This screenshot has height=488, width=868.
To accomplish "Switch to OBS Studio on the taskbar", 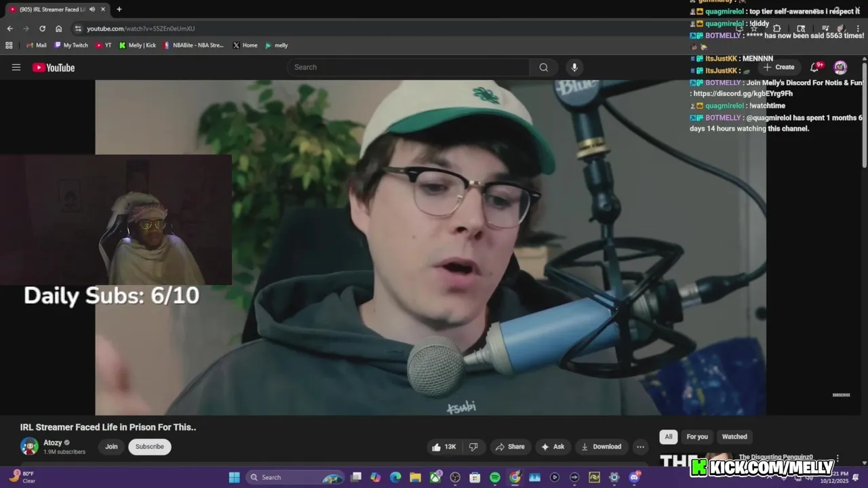I will [x=455, y=477].
